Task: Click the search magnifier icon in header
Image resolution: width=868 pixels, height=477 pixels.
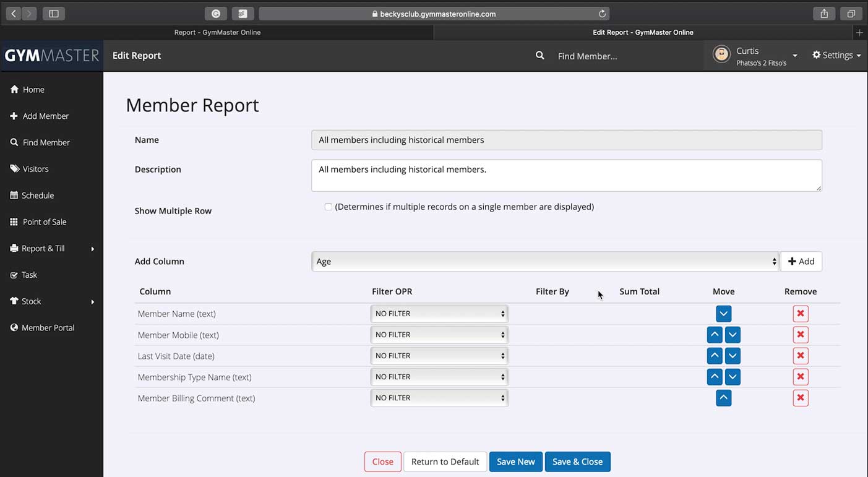Action: [x=539, y=56]
